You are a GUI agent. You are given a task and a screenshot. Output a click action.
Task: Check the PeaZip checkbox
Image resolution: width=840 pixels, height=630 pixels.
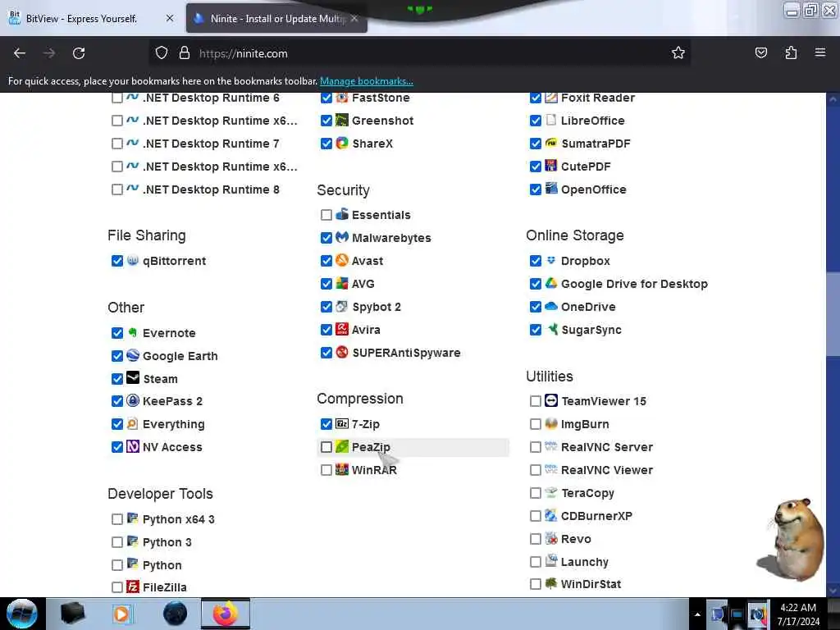coord(326,447)
